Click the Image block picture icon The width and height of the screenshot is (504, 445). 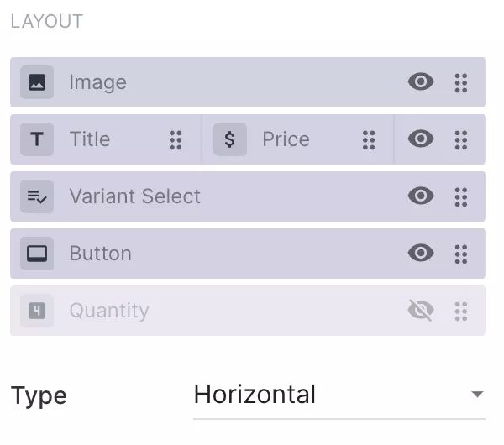[37, 82]
